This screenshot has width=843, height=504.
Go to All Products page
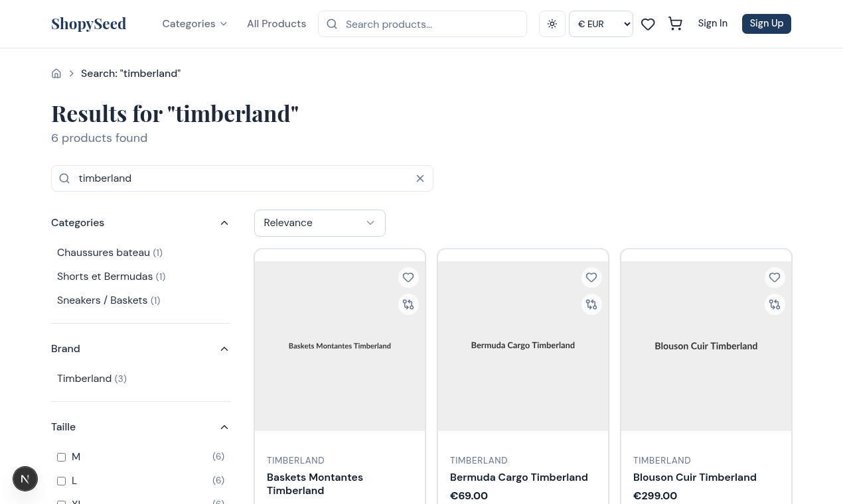tap(276, 24)
